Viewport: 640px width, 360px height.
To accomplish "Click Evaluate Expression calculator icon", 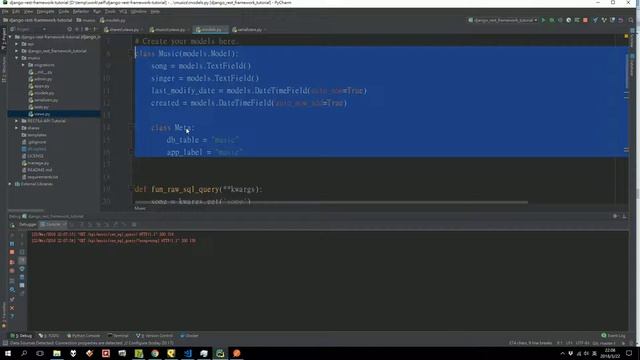I will (x=134, y=224).
